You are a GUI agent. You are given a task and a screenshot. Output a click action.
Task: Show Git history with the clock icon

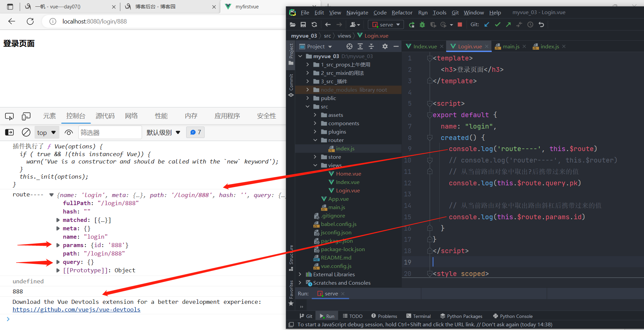(x=530, y=25)
